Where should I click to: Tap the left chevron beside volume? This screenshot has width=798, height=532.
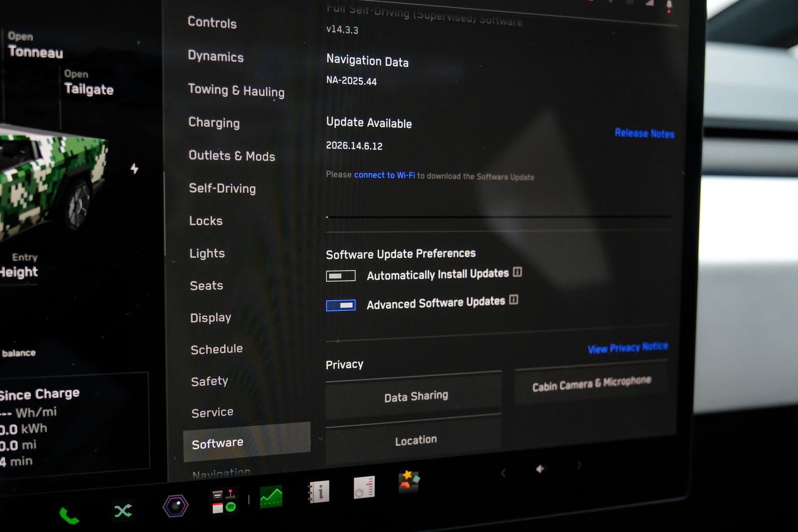click(x=503, y=472)
